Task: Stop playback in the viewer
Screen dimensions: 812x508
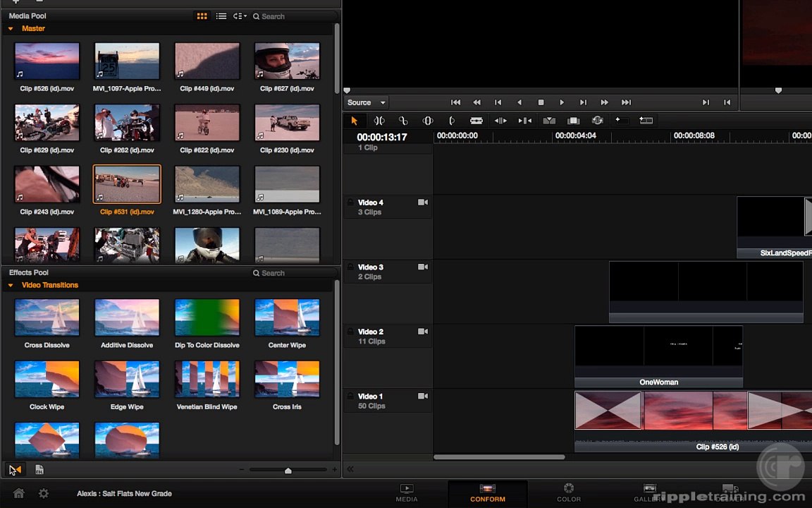Action: (x=541, y=102)
